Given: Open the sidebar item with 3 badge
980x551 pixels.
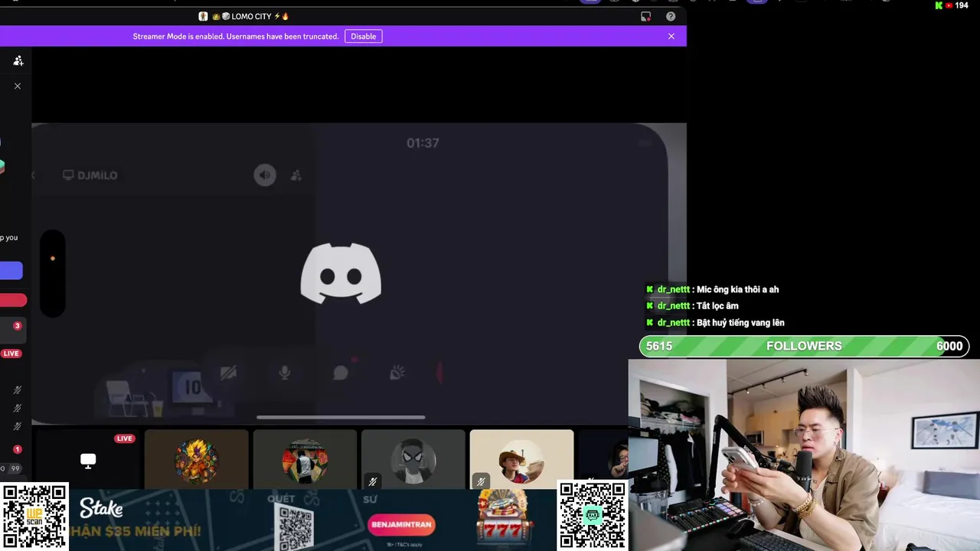Looking at the screenshot, I should [x=14, y=331].
